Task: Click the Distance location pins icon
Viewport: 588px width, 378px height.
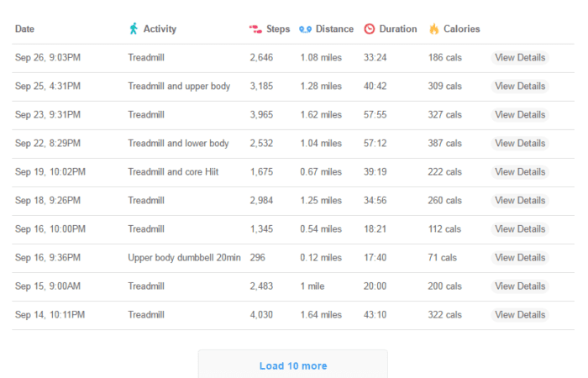Action: pyautogui.click(x=305, y=29)
